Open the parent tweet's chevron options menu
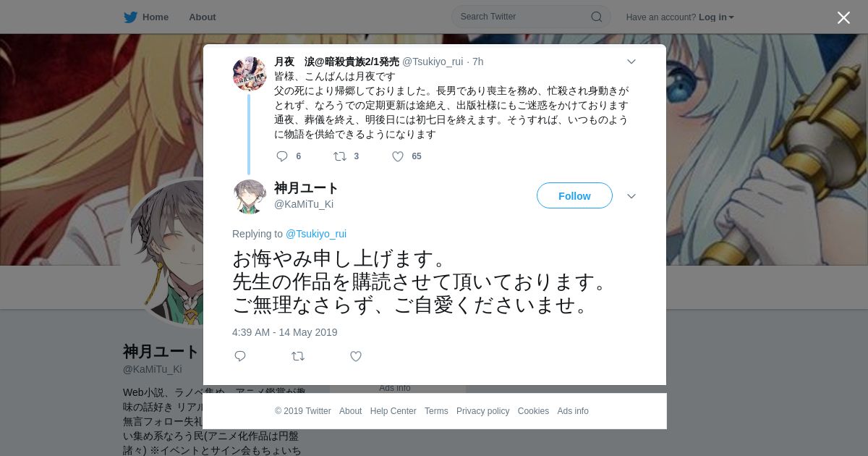Screen dimensions: 868x456 [631, 62]
